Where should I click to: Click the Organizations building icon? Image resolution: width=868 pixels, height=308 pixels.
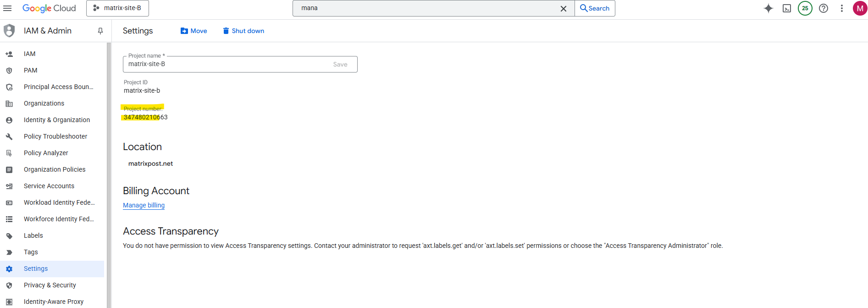pyautogui.click(x=9, y=104)
